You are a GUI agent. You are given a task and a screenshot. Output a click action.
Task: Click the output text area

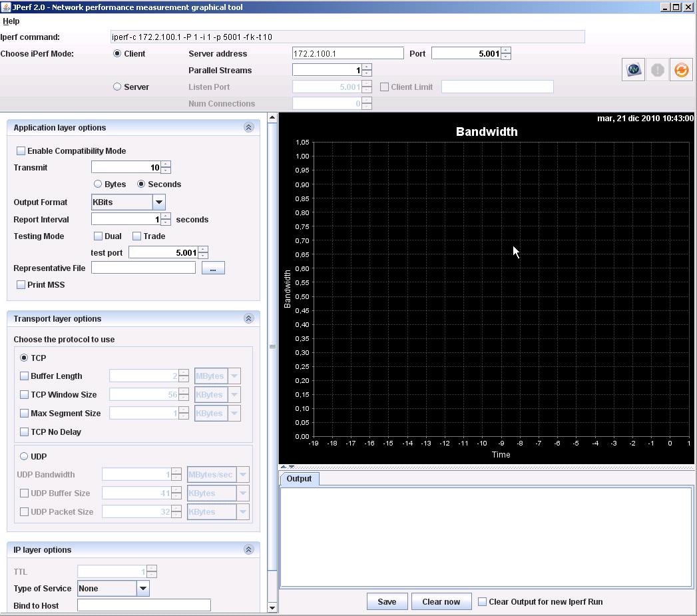click(487, 537)
